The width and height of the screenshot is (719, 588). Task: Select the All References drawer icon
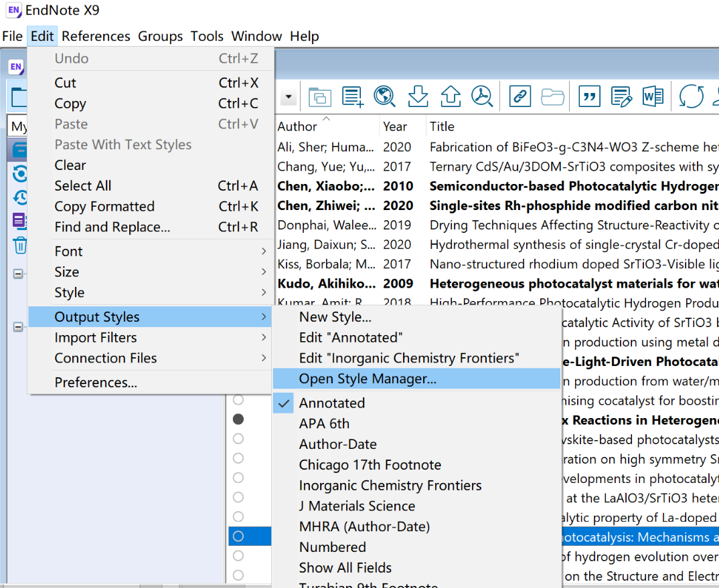[x=19, y=150]
